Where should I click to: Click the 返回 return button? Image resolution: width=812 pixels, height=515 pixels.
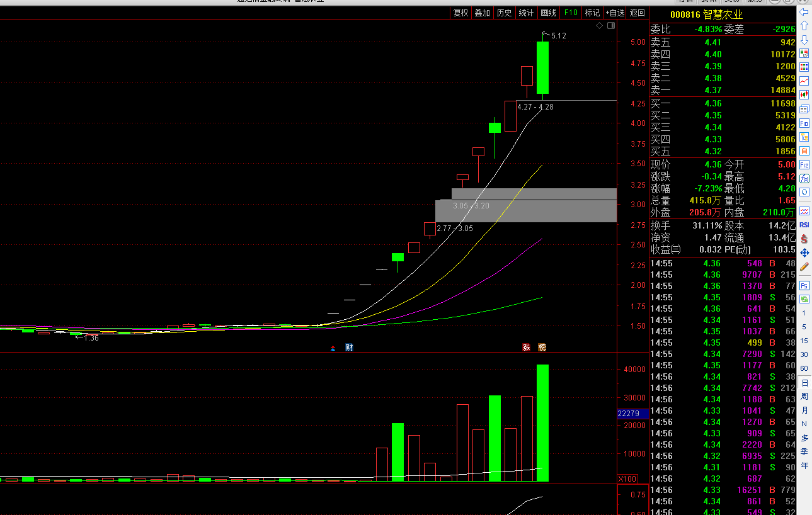[x=638, y=13]
